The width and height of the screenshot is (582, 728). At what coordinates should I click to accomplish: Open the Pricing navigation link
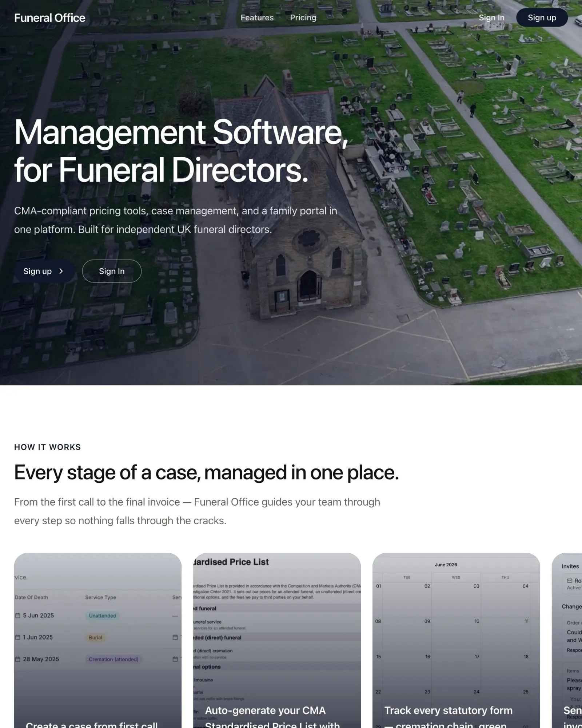coord(303,17)
